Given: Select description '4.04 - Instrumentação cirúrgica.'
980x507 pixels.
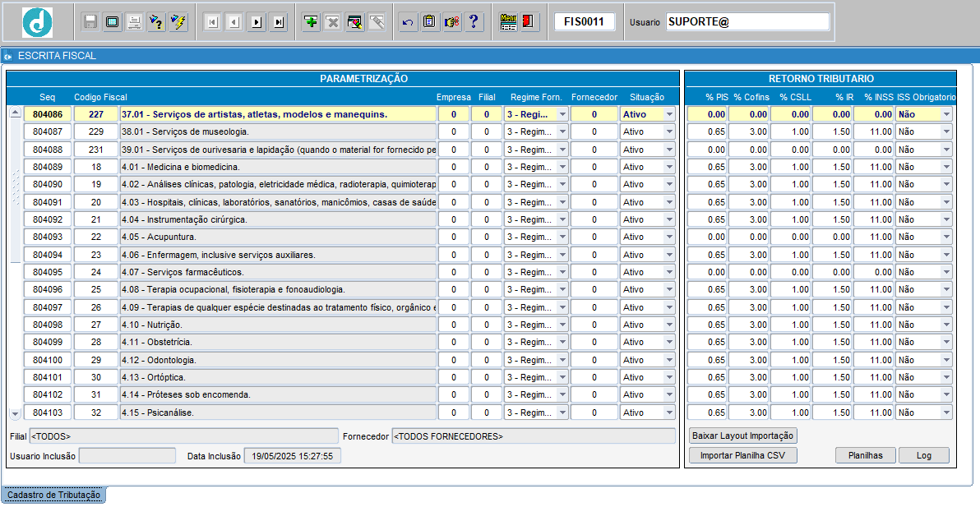Looking at the screenshot, I should click(x=278, y=219).
